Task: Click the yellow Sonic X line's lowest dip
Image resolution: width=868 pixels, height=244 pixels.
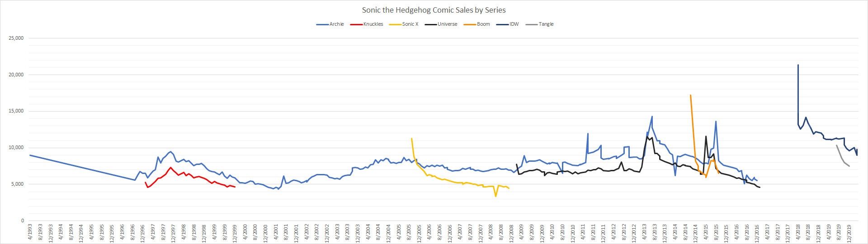Action: pyautogui.click(x=496, y=196)
